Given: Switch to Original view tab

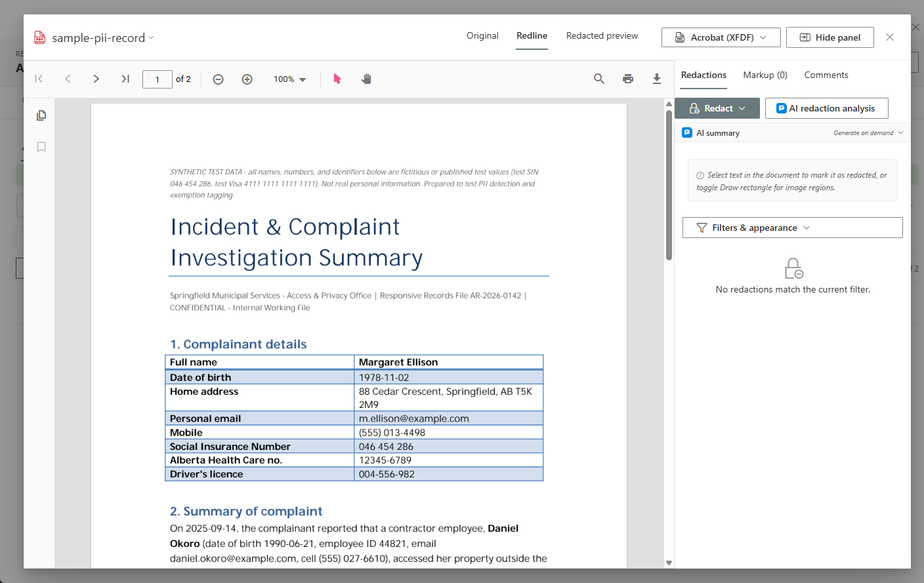Looking at the screenshot, I should 482,36.
